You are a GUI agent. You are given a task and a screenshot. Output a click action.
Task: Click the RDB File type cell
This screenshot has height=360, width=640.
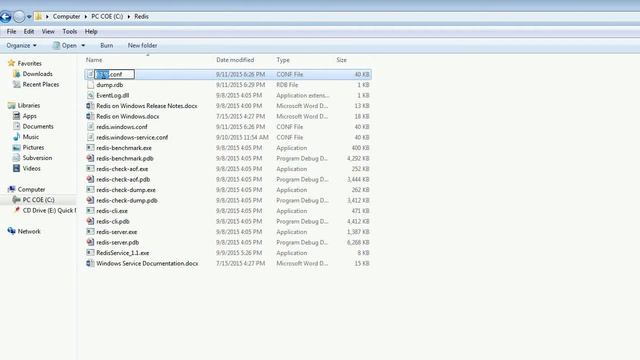pyautogui.click(x=287, y=85)
